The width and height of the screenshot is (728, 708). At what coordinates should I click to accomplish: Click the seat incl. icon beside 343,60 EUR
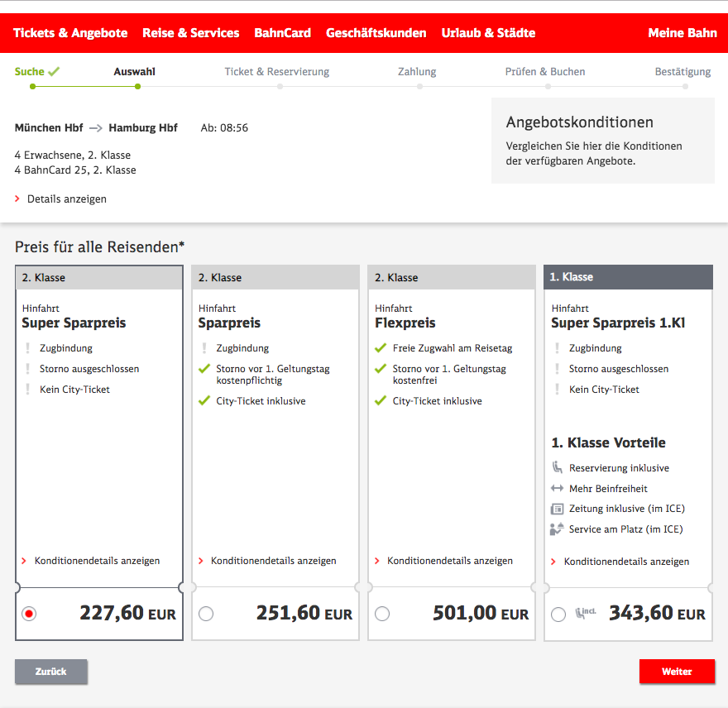click(x=586, y=613)
